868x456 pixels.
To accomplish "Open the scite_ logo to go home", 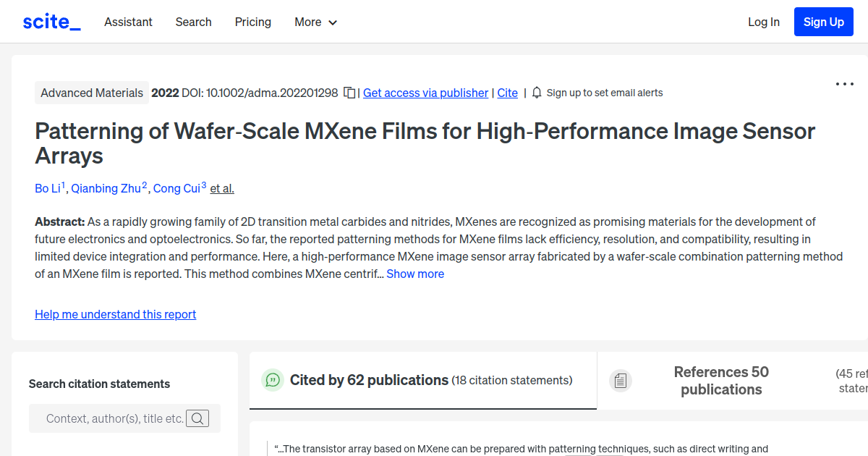I will pos(51,21).
